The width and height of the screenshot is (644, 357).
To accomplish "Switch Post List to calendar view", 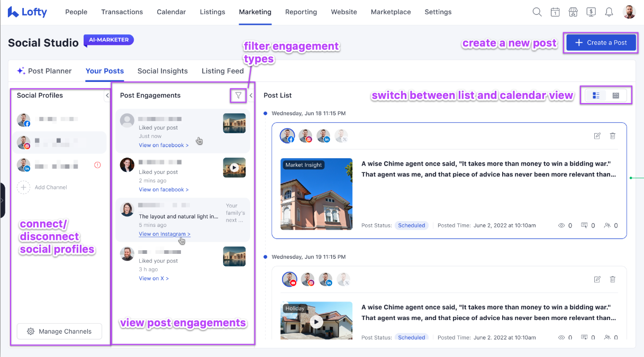I will click(x=616, y=95).
